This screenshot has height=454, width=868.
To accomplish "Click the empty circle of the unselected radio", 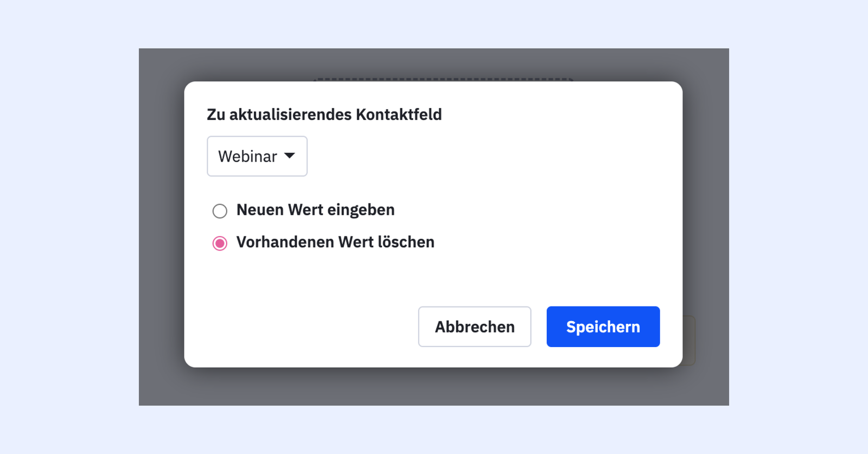I will [x=220, y=210].
